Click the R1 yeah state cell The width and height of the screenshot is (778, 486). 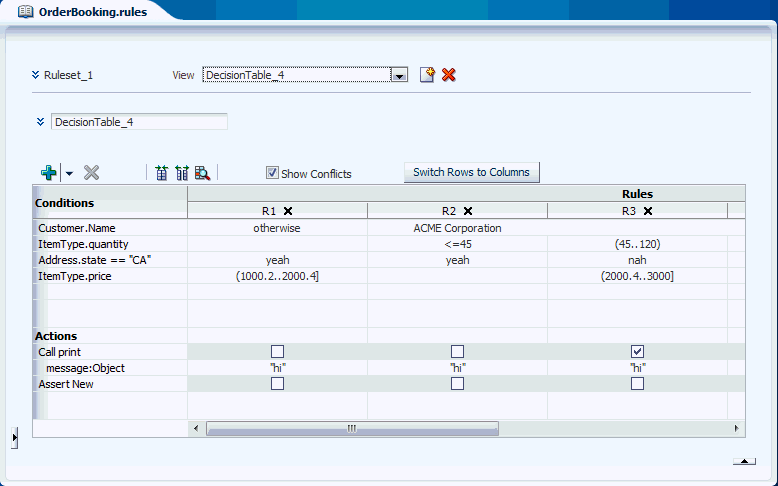tap(277, 260)
